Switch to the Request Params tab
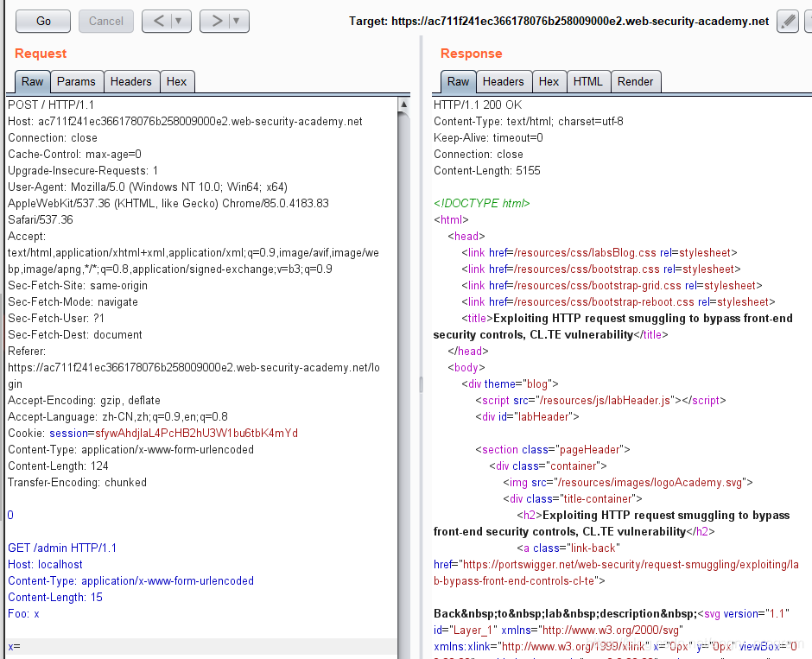This screenshot has width=812, height=659. 76,82
